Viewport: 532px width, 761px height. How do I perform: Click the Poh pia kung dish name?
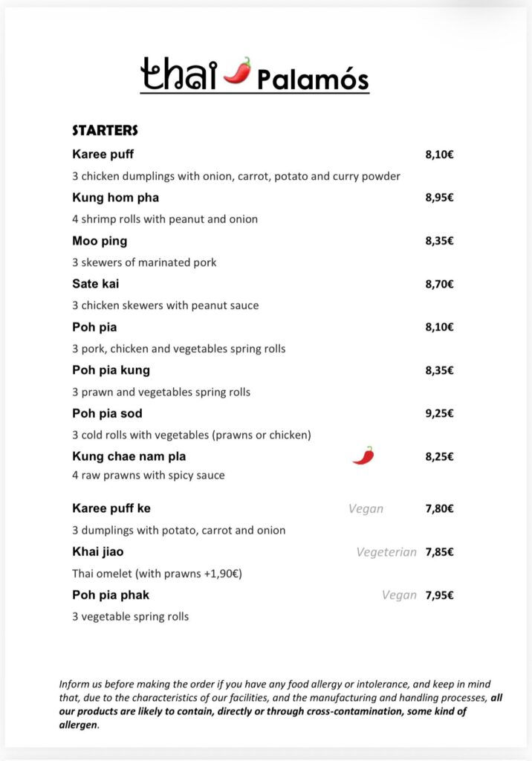(111, 370)
